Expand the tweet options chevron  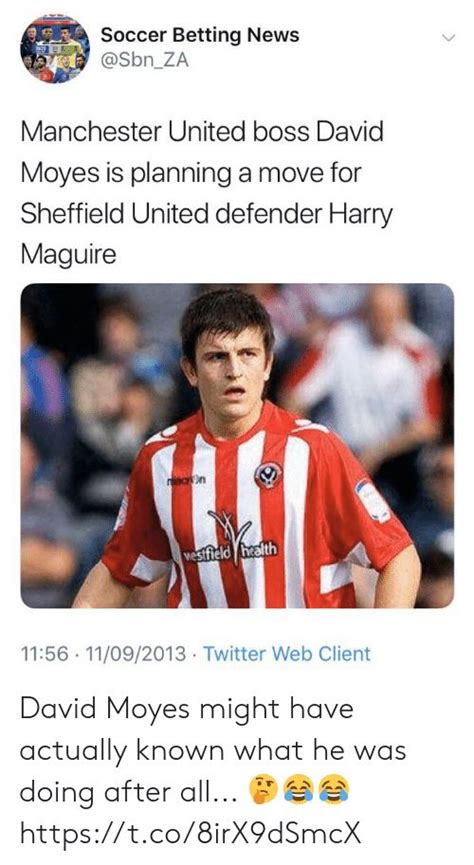(x=450, y=38)
